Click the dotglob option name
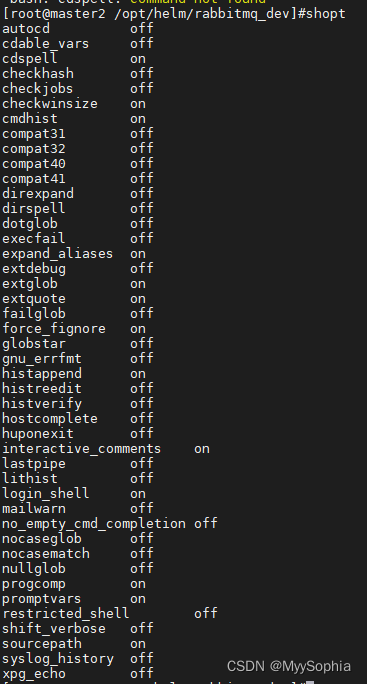Screen dimensions: 367x684 (x=30, y=224)
